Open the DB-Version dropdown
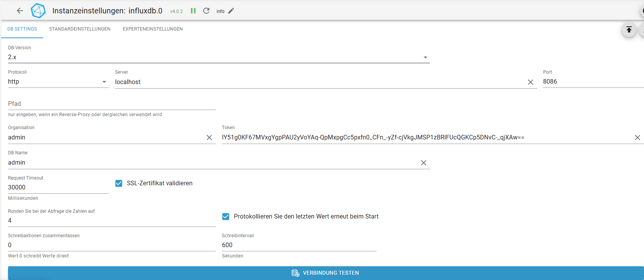The height and width of the screenshot is (280, 644). pos(219,57)
